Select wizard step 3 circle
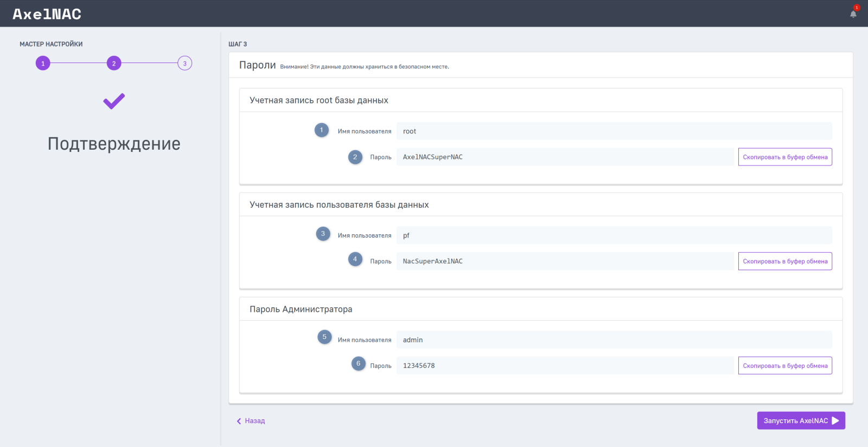868x447 pixels. point(184,63)
